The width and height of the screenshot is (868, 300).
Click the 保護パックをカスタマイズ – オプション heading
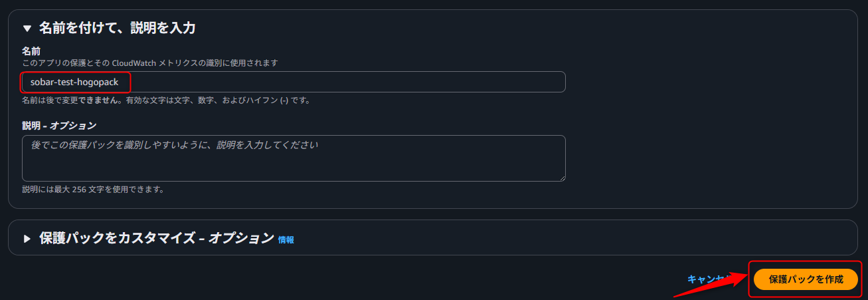click(157, 238)
